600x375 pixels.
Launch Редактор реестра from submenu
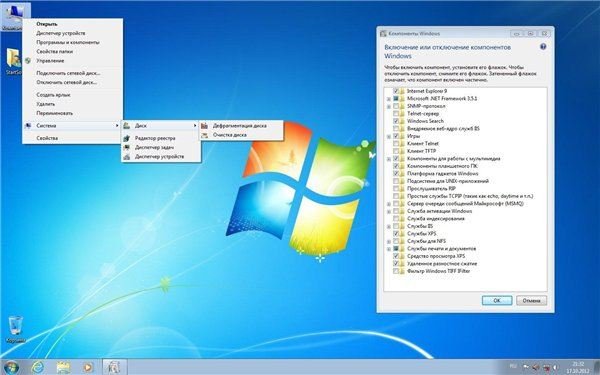point(161,138)
